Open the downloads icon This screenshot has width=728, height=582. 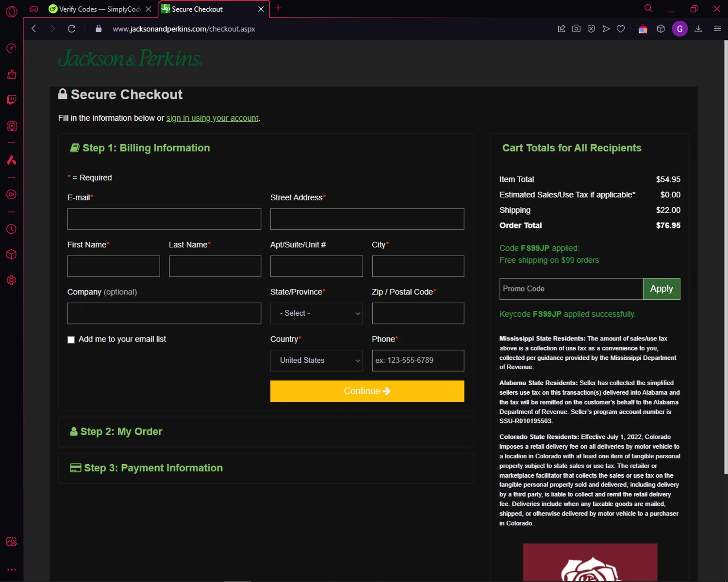698,29
